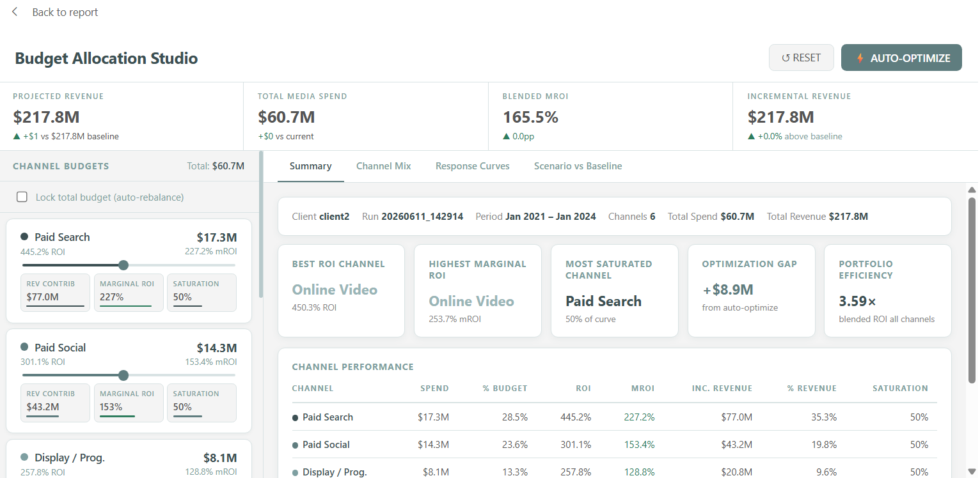The width and height of the screenshot is (980, 478).
Task: Switch to the Response Curves tab
Action: click(x=472, y=166)
